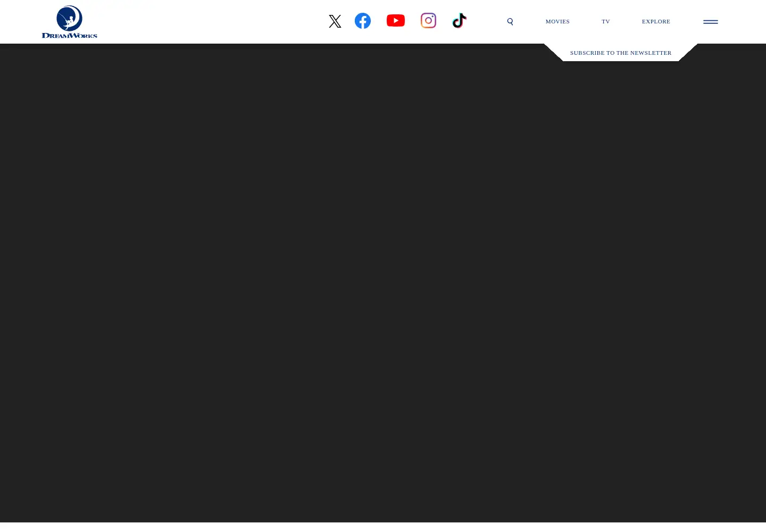Go to the DreamWorks home logo
Viewport: 766px width, 532px height.
(x=70, y=22)
